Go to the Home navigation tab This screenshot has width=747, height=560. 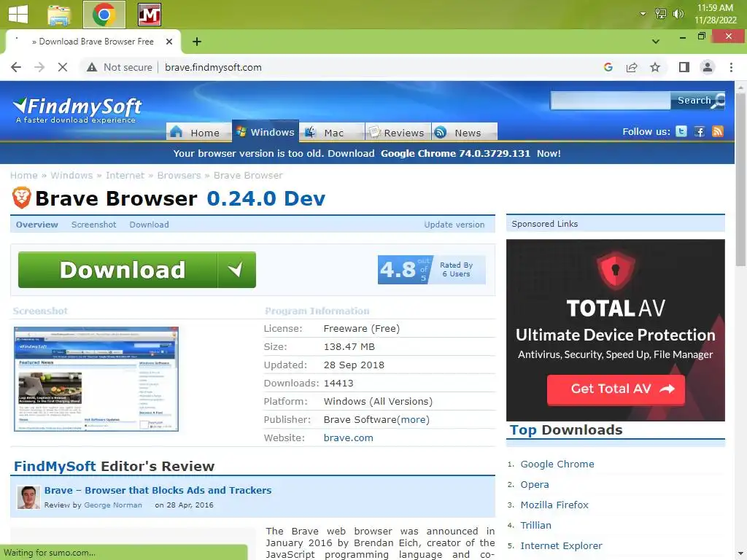point(198,133)
